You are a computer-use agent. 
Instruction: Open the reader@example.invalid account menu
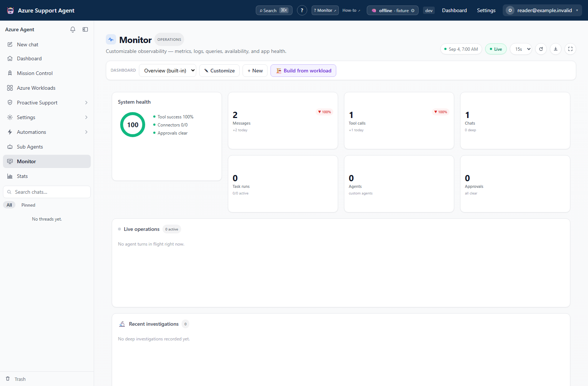pyautogui.click(x=542, y=10)
